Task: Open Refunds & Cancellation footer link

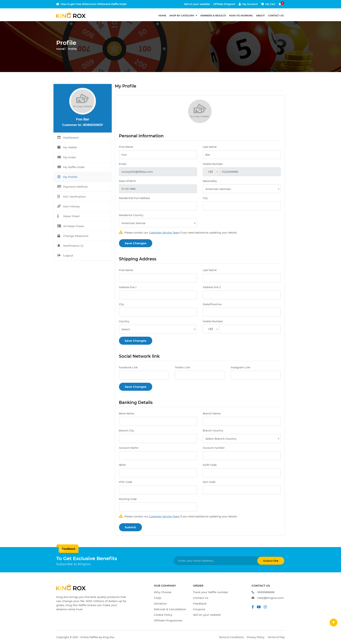Action: (170, 609)
